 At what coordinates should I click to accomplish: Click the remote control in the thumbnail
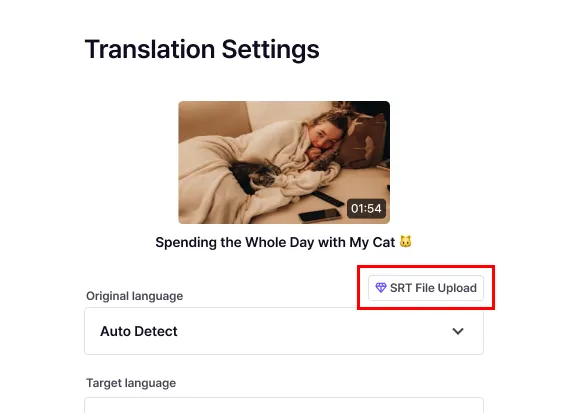328,199
